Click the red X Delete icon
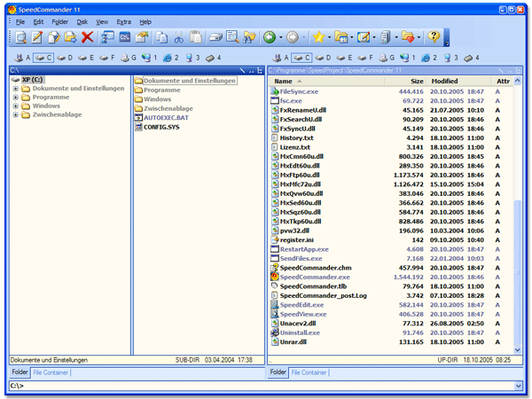Viewport: 532px width, 399px height. point(88,37)
